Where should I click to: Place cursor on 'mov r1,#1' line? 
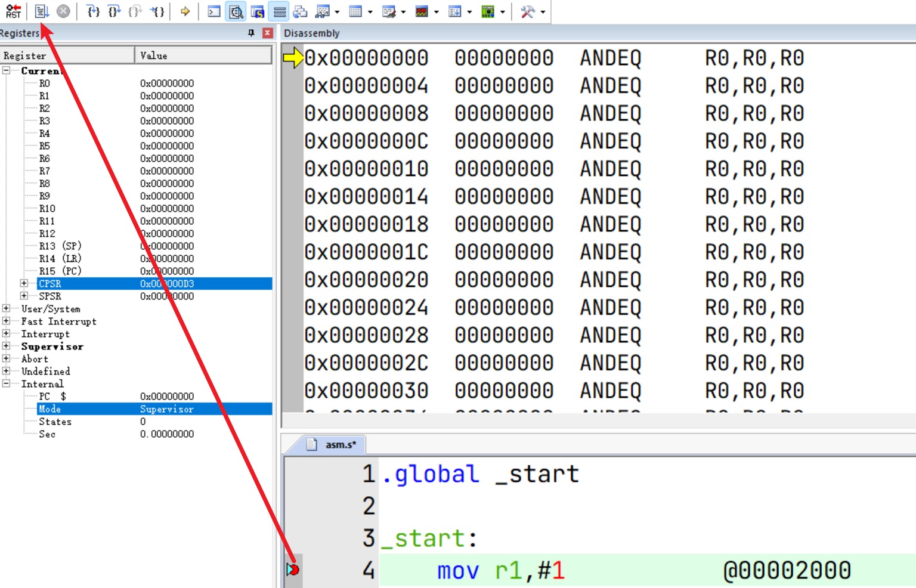pyautogui.click(x=501, y=571)
